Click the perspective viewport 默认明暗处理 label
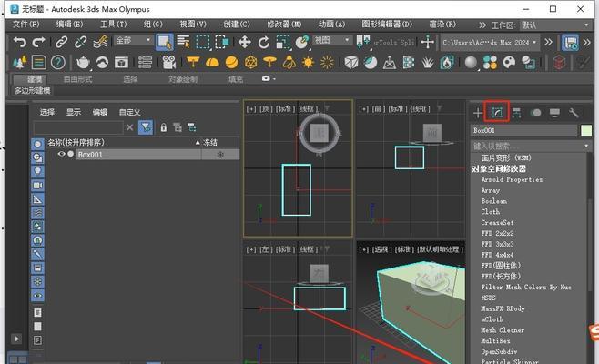 click(440, 249)
